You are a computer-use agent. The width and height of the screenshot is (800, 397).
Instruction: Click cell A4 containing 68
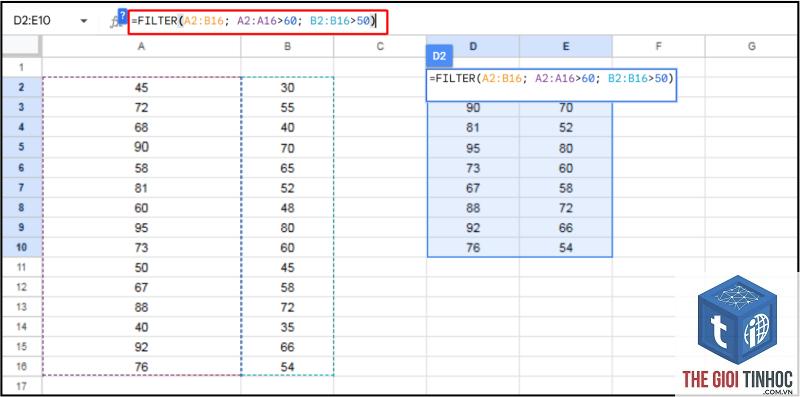click(141, 128)
